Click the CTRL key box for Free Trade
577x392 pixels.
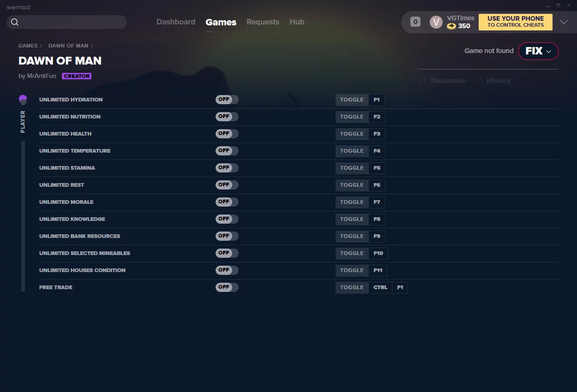click(380, 287)
